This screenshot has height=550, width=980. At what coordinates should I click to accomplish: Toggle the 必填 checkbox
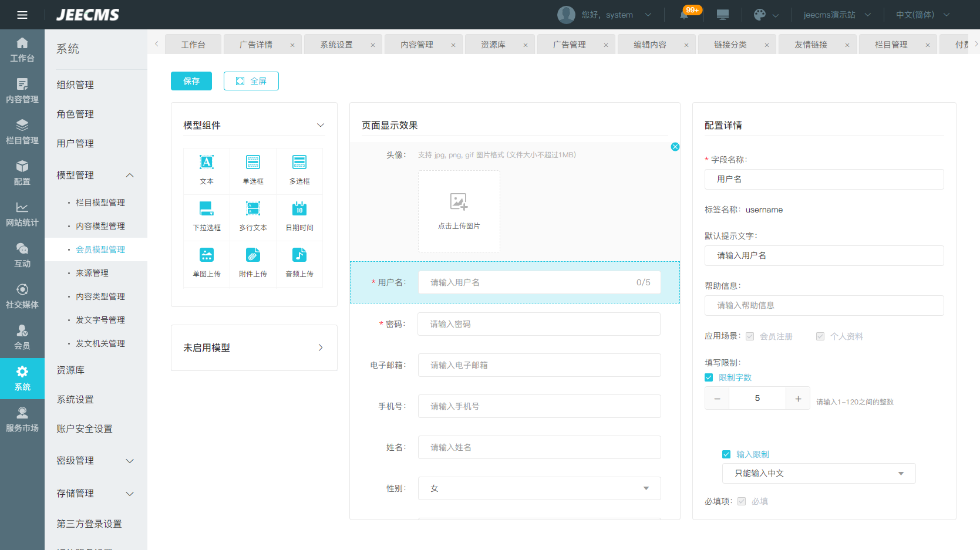(742, 501)
